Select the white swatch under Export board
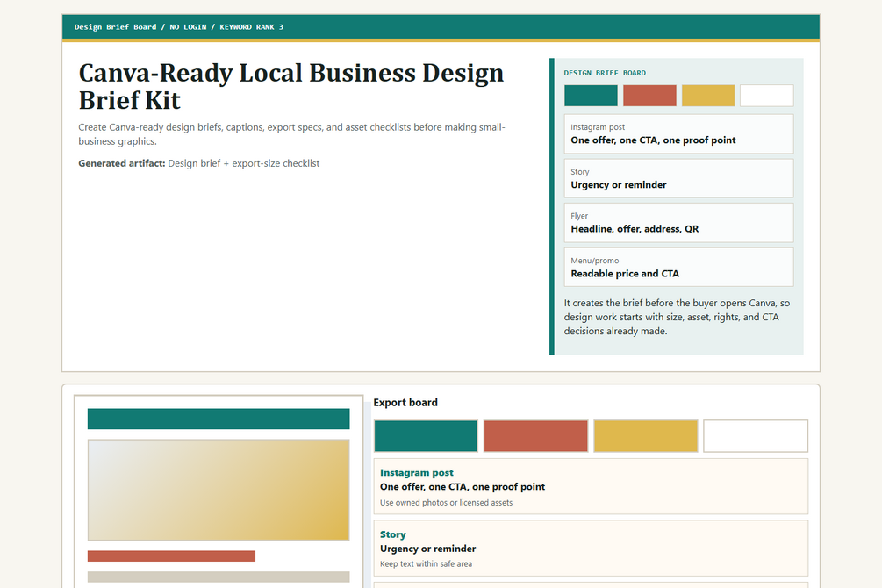The image size is (882, 588). (756, 435)
